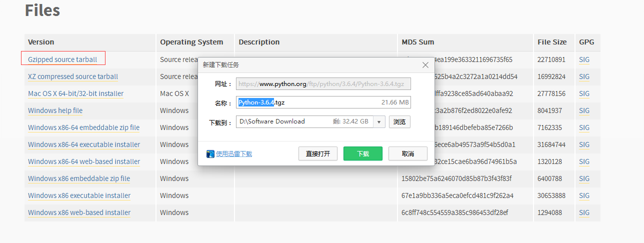The image size is (644, 243).
Task: Open Windows x86 web-based installer link
Action: pos(79,212)
